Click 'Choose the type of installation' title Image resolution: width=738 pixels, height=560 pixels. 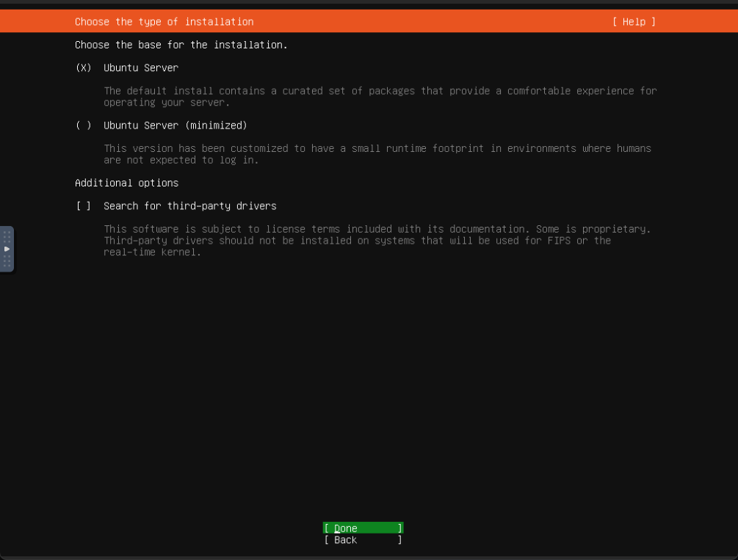pyautogui.click(x=164, y=21)
